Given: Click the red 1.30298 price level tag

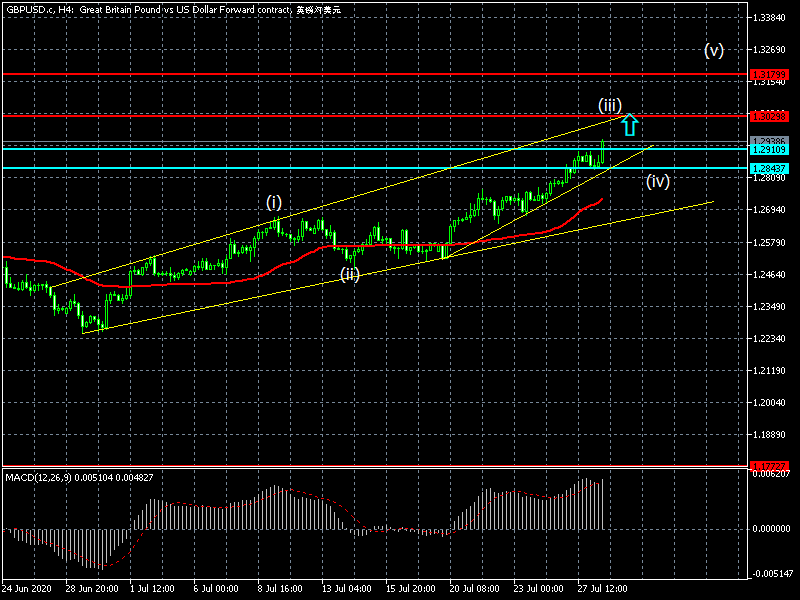Looking at the screenshot, I should pos(769,116).
